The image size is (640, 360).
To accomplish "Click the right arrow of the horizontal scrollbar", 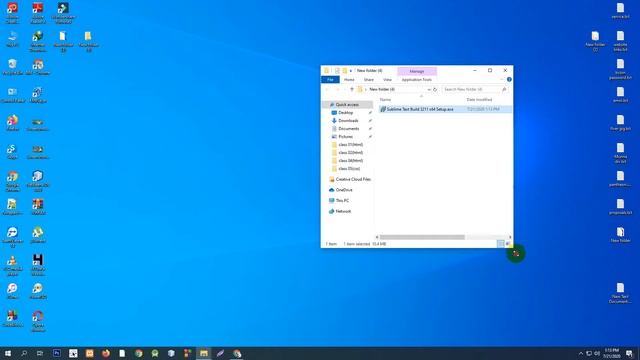I will pyautogui.click(x=510, y=237).
